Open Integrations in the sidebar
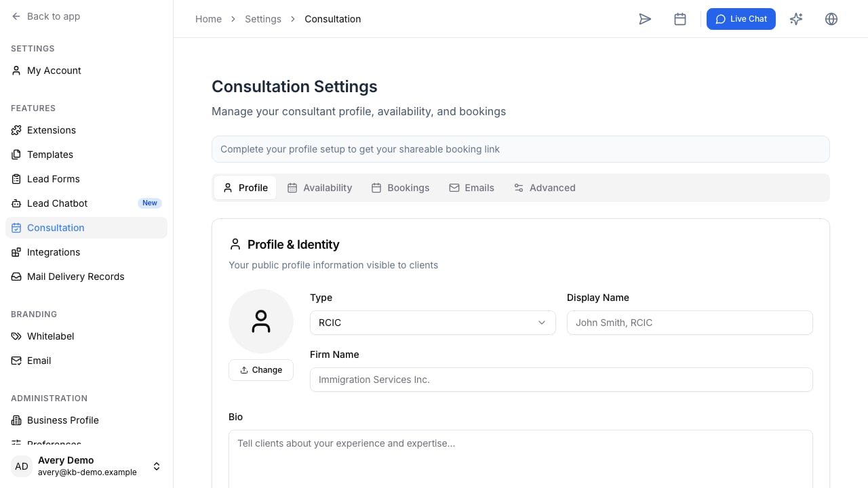This screenshot has height=488, width=868. coord(86,252)
